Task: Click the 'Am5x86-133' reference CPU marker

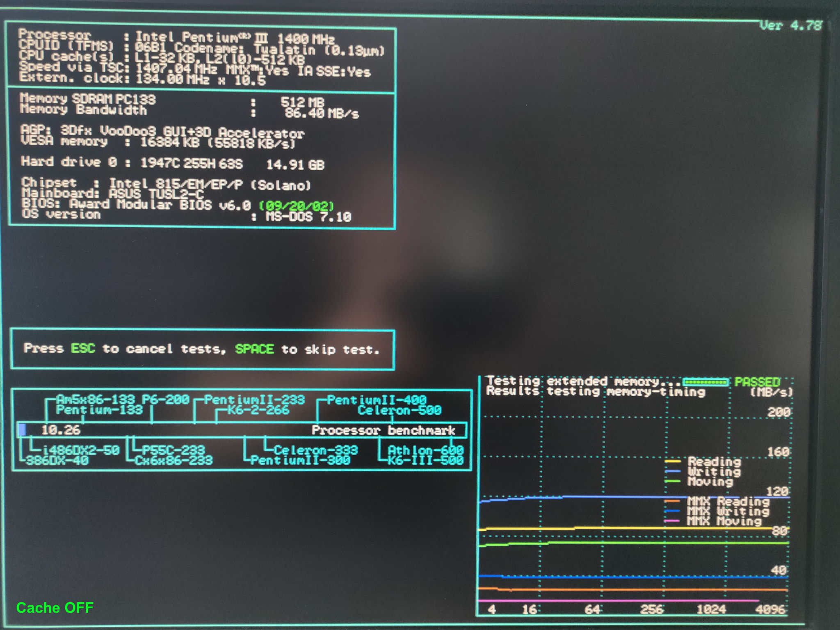Action: [95, 399]
